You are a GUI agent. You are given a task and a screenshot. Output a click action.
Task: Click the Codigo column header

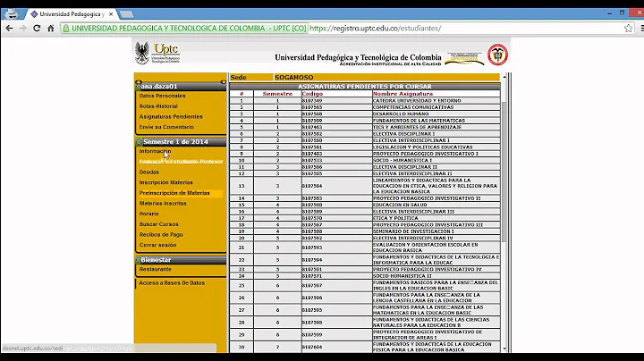312,94
